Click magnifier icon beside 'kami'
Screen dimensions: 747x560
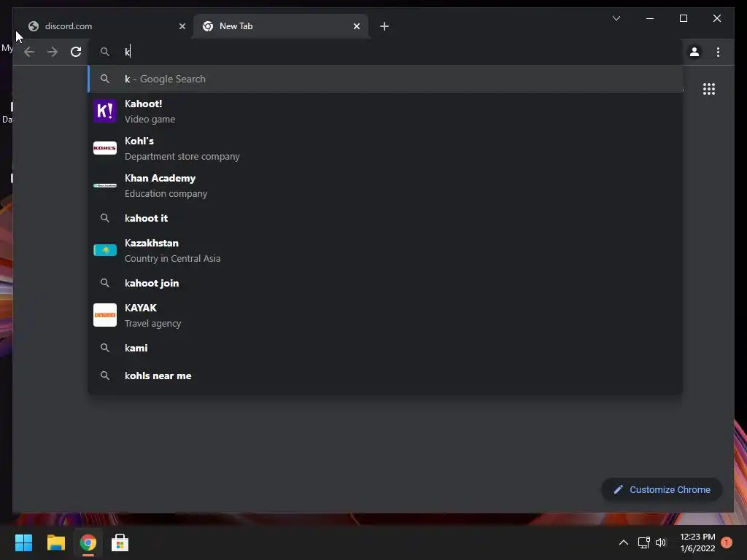click(x=105, y=348)
